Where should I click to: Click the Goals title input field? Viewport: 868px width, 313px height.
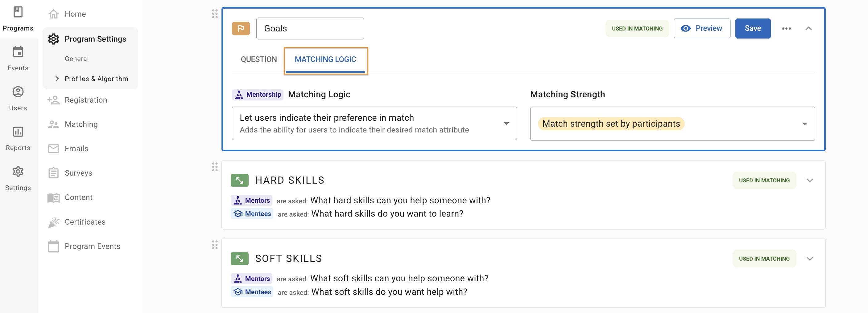[x=310, y=29]
